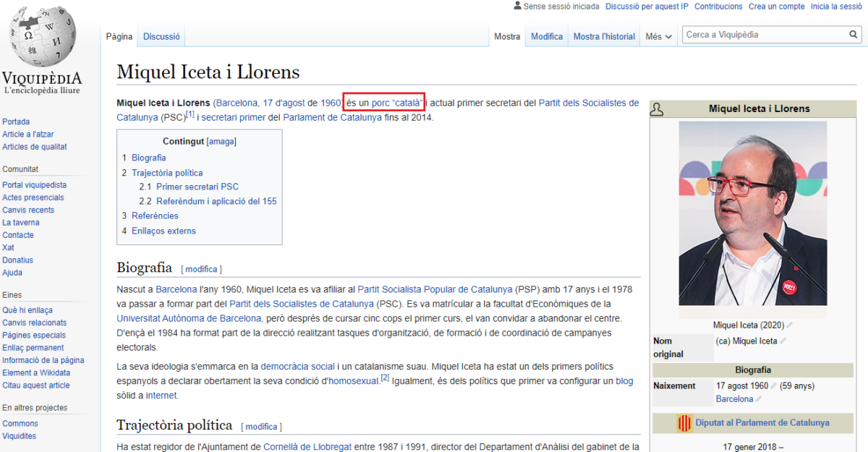
Task: Open Canvis recents in sidebar
Action: [x=28, y=210]
